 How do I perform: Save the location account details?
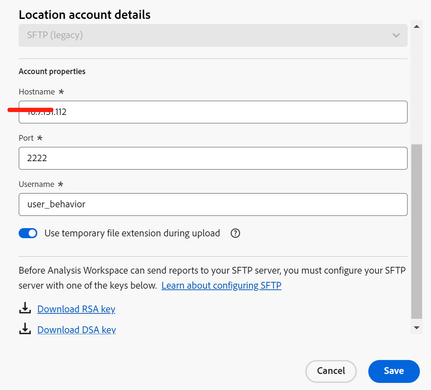(394, 371)
